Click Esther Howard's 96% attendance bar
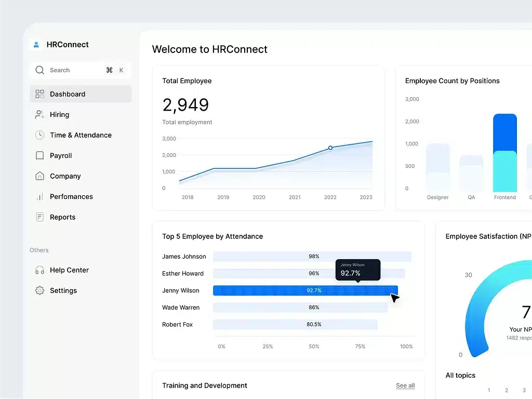The height and width of the screenshot is (399, 532). click(x=309, y=273)
